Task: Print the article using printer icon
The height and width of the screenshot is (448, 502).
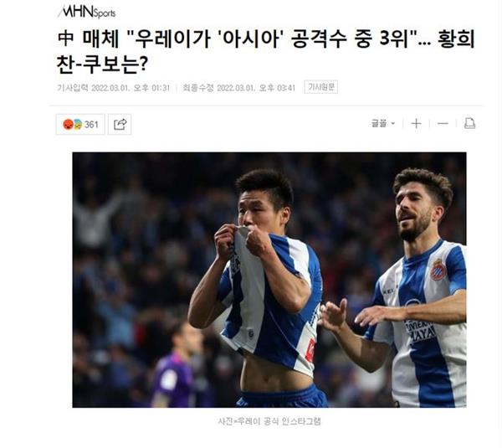Action: (469, 124)
